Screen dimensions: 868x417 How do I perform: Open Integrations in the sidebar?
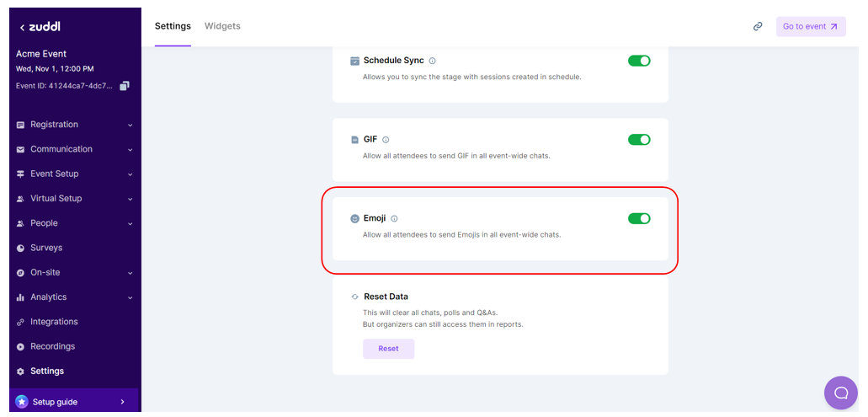[x=54, y=322]
